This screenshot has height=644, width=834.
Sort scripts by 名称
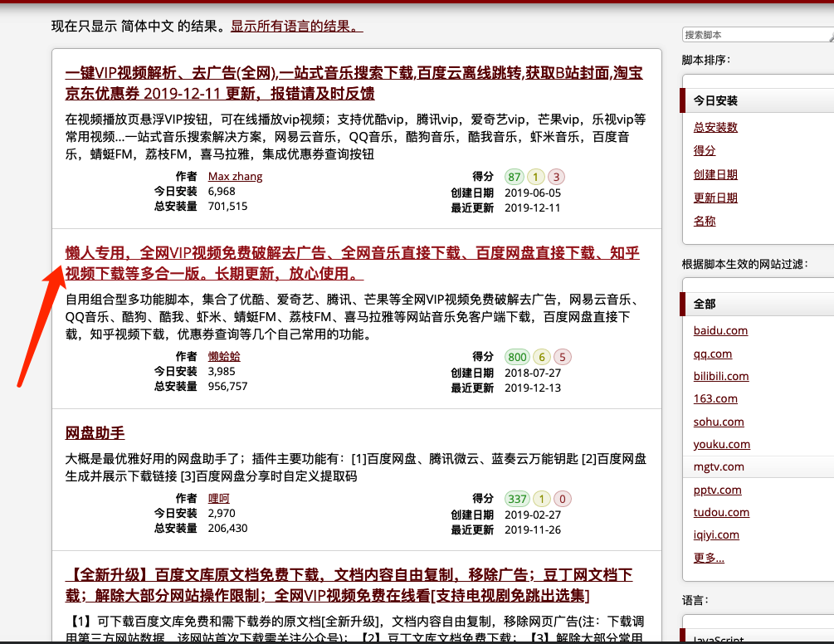pyautogui.click(x=705, y=221)
